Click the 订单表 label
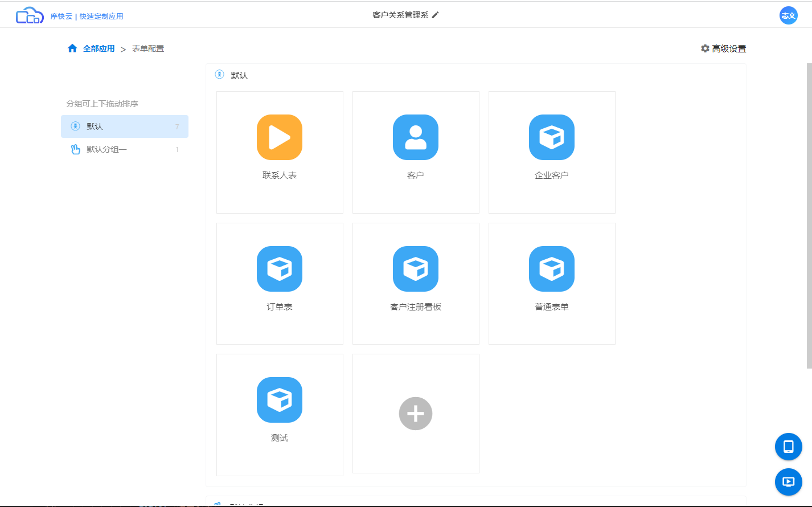 click(280, 307)
